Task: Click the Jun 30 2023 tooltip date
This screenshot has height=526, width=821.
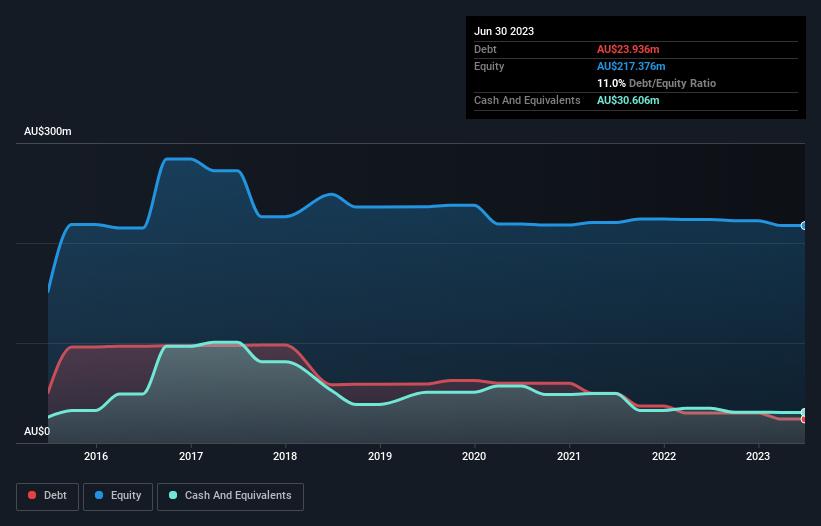Action: click(x=504, y=31)
